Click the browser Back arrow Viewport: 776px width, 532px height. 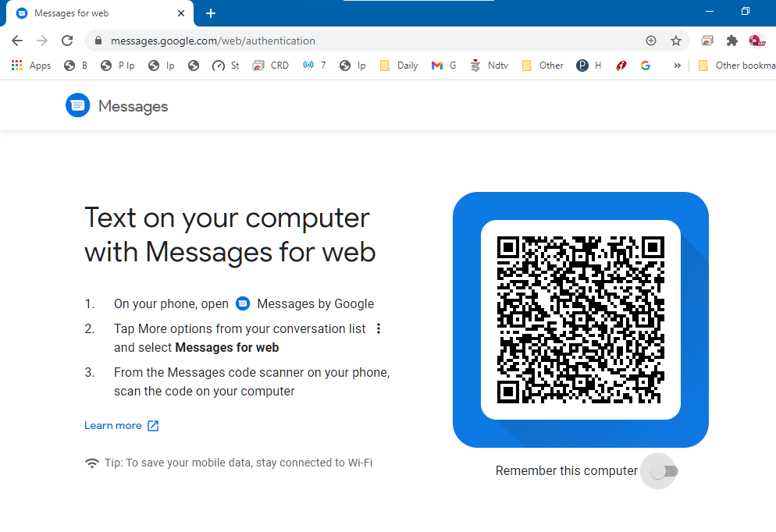[17, 41]
